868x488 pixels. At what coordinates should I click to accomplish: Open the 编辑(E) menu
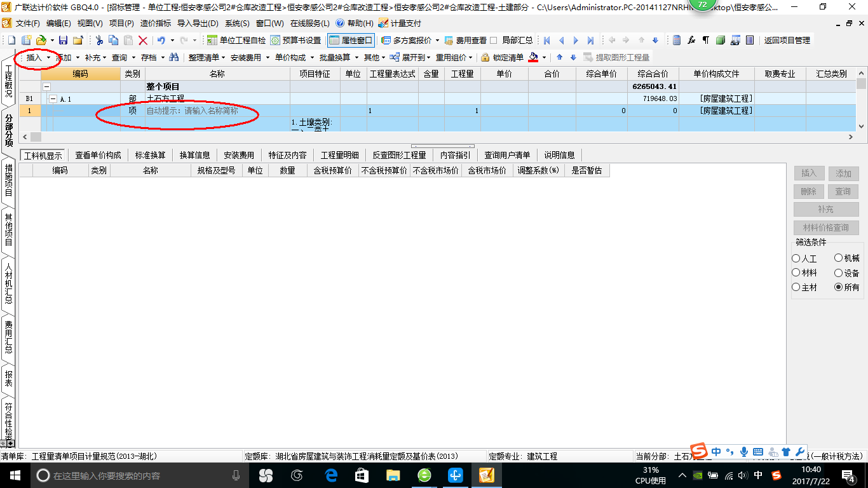58,24
